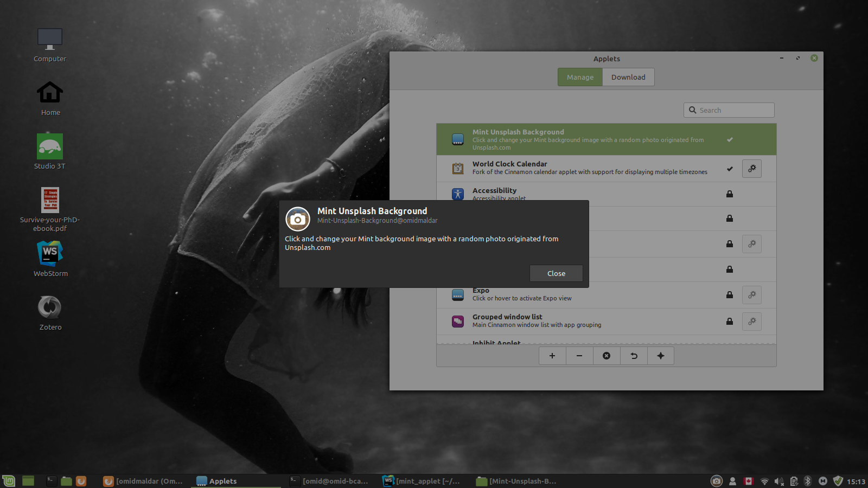Image resolution: width=868 pixels, height=488 pixels.
Task: Click the show desktop panel icon
Action: [x=28, y=481]
